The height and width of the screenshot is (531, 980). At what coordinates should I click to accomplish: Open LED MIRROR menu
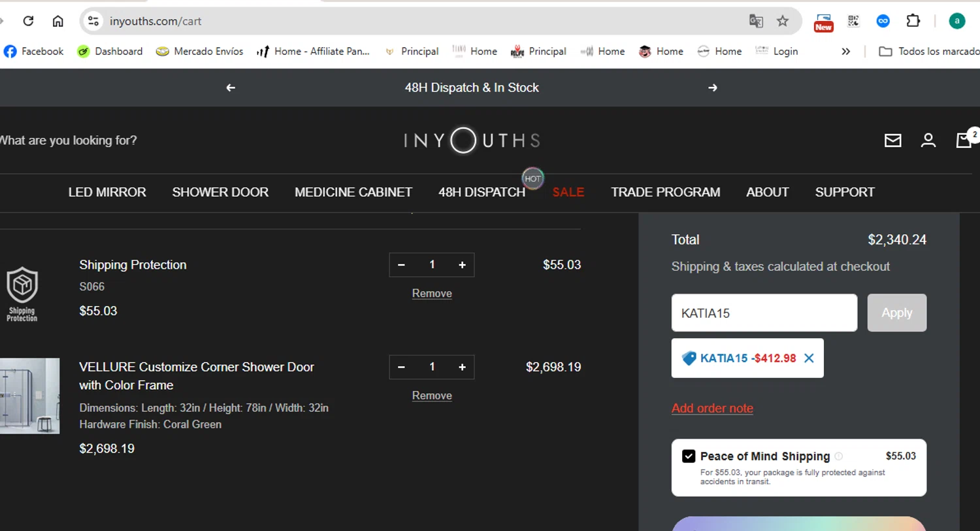coord(107,192)
